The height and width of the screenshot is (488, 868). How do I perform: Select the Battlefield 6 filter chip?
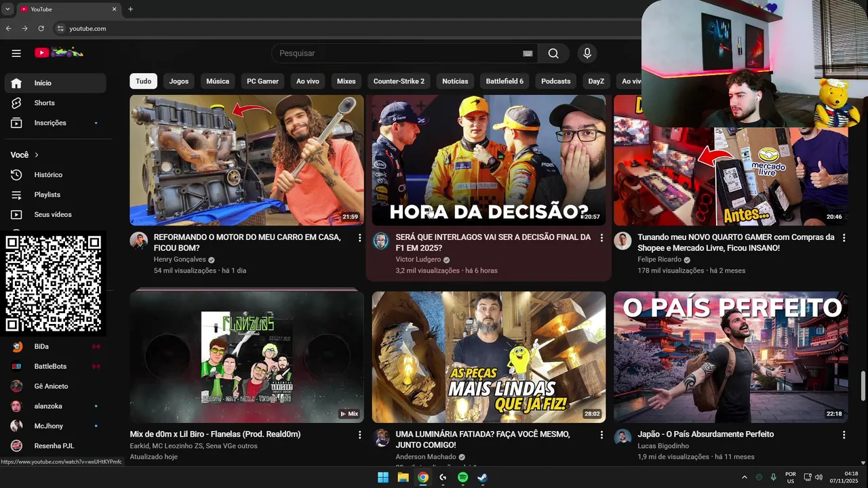pyautogui.click(x=505, y=81)
